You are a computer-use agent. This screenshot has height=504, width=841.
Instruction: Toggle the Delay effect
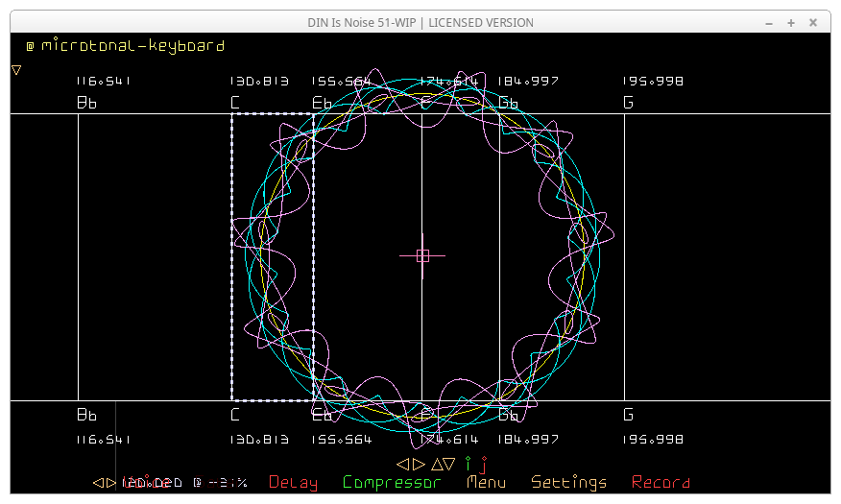coord(293,482)
